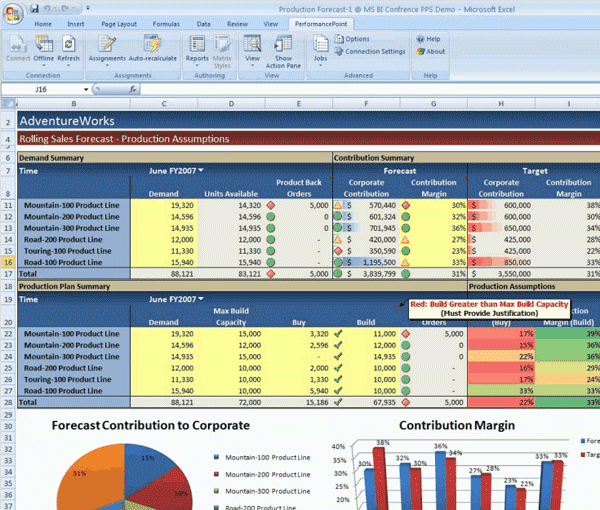Click the Office button orb
The width and height of the screenshot is (600, 510).
point(13,13)
